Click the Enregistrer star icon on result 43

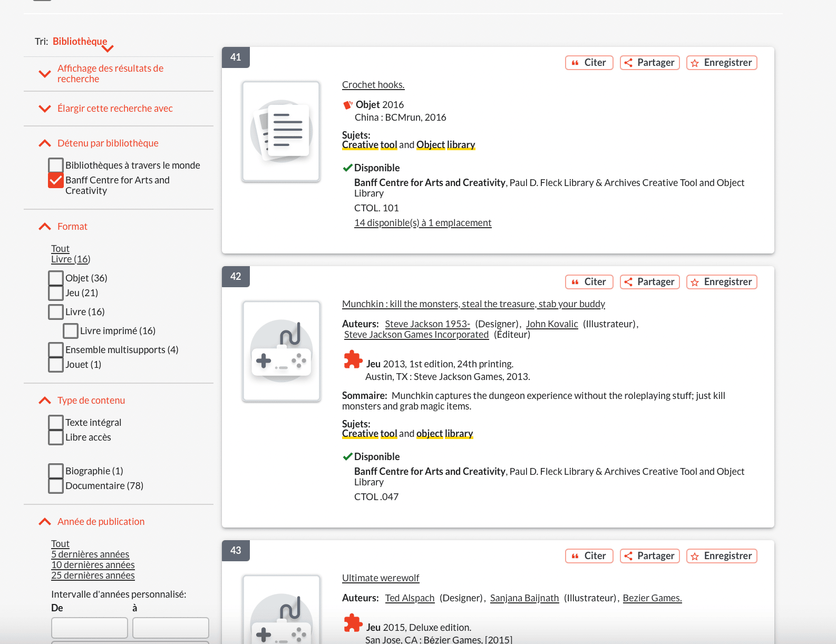[695, 556]
